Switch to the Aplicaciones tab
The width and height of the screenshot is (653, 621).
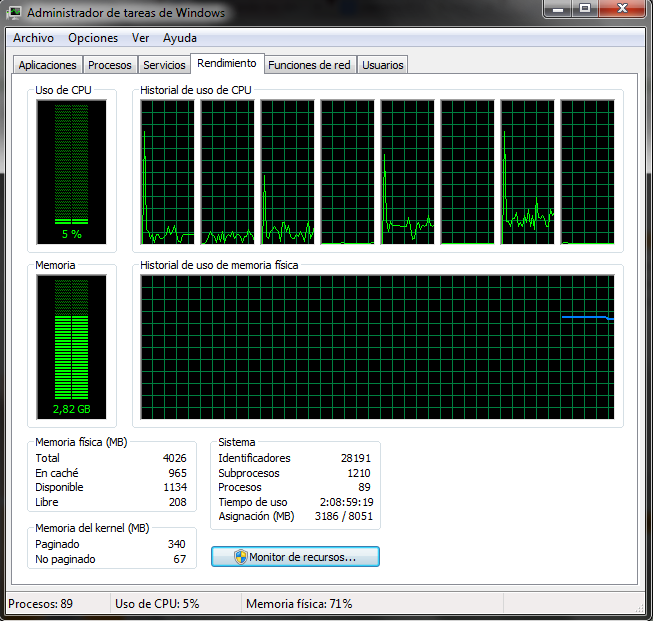point(47,65)
